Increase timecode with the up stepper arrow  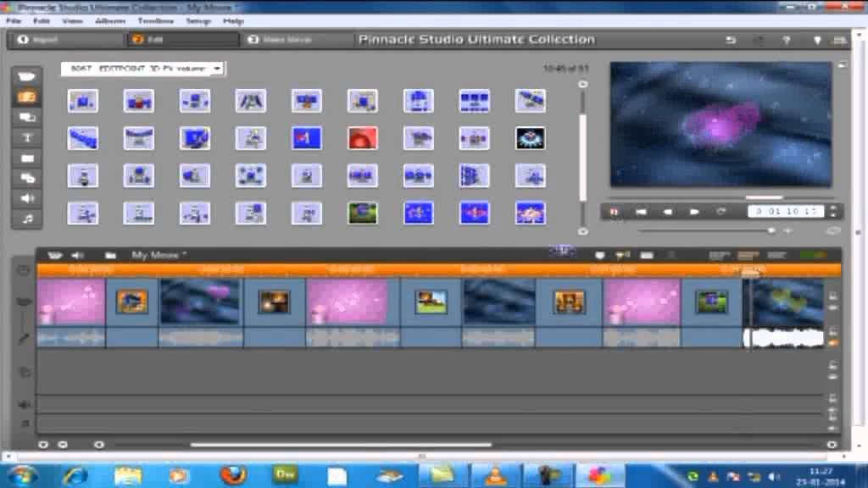tap(833, 208)
